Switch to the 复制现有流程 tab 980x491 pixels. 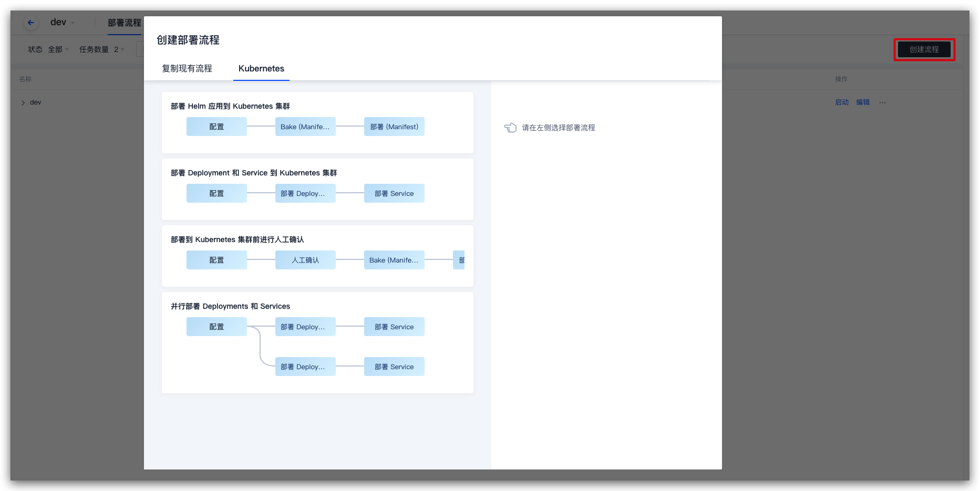(187, 68)
